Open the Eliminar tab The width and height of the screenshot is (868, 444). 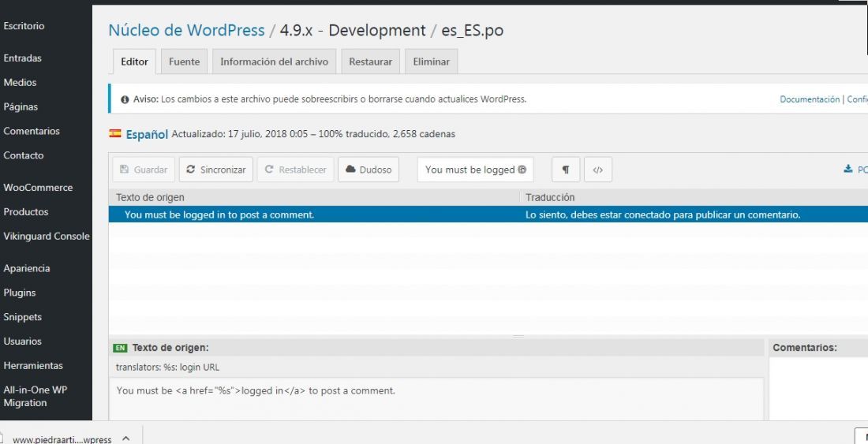click(x=431, y=62)
